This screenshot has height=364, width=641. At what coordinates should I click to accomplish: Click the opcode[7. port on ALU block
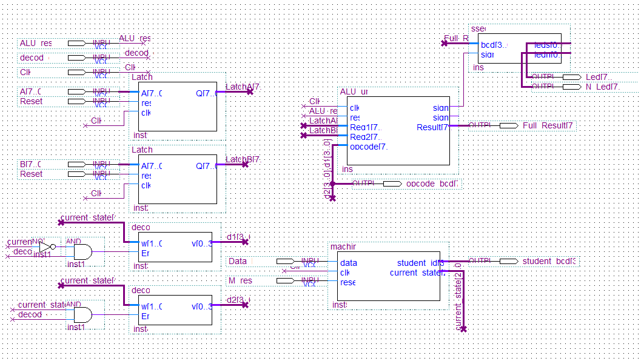pos(368,147)
